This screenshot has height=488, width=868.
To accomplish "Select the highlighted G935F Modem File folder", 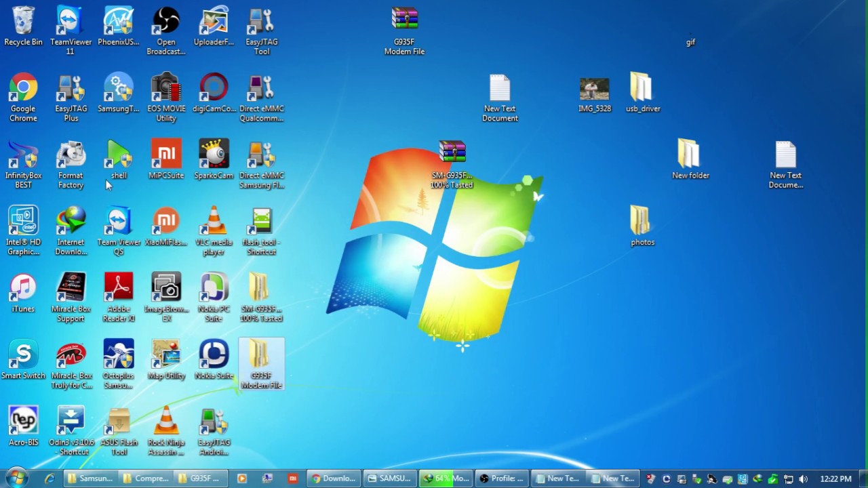I will tap(261, 364).
